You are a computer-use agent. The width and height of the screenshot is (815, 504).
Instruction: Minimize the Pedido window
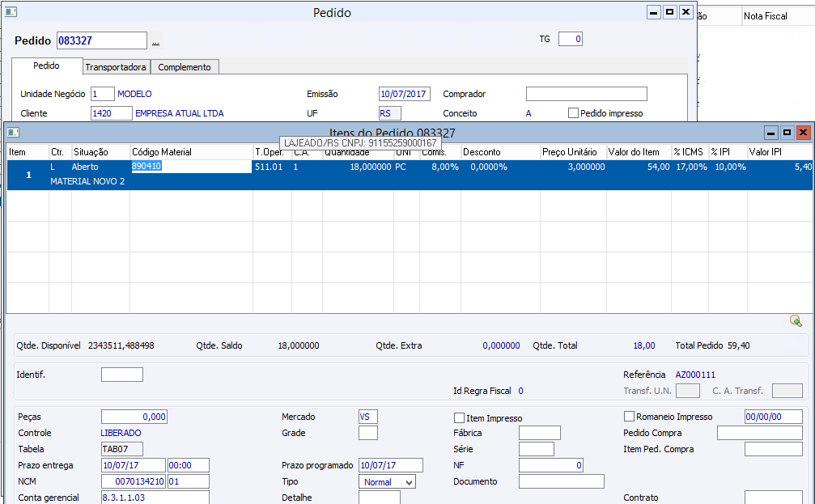(653, 12)
